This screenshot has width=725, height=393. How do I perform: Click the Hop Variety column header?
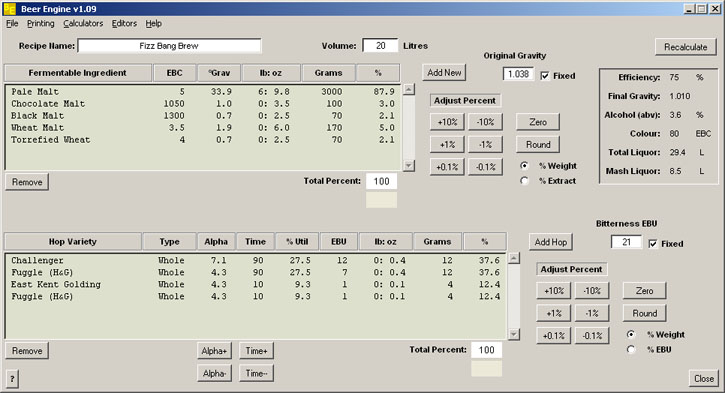tap(73, 241)
